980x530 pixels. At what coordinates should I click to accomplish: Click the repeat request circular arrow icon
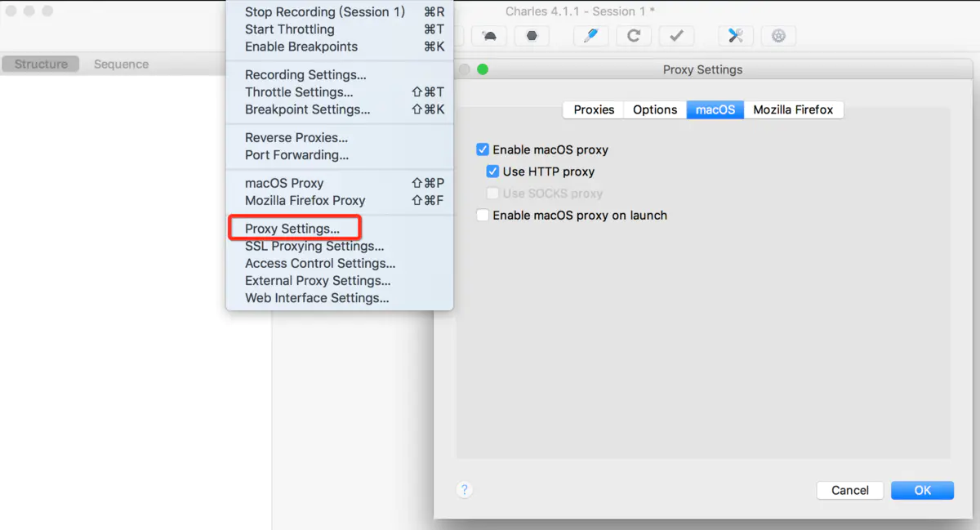coord(634,36)
